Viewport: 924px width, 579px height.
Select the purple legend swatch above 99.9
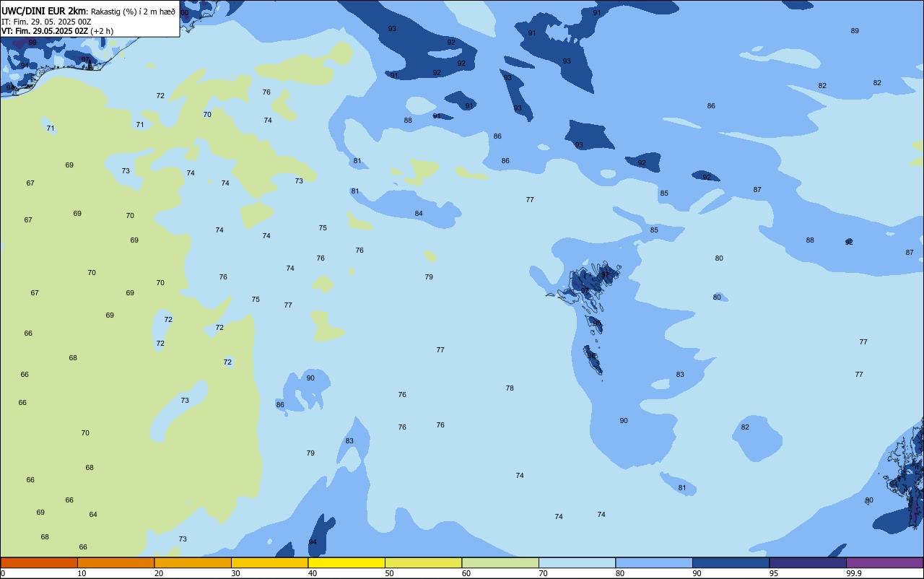pos(884,562)
